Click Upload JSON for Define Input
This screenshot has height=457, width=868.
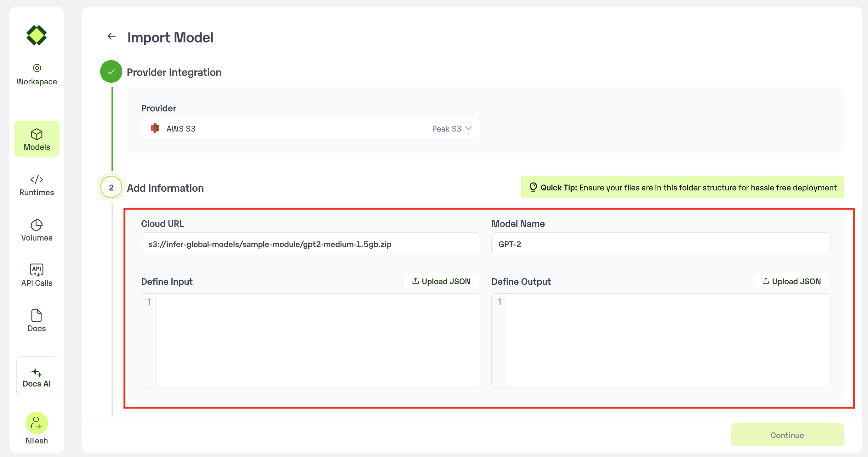pos(441,281)
